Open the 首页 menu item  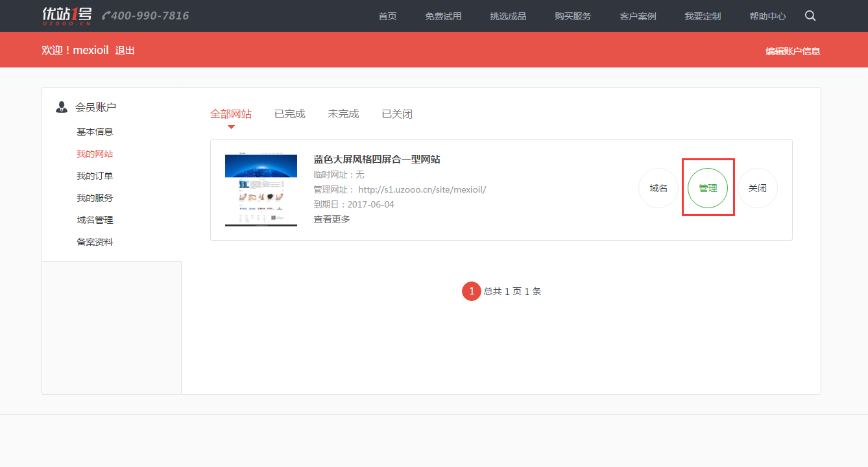click(x=387, y=16)
